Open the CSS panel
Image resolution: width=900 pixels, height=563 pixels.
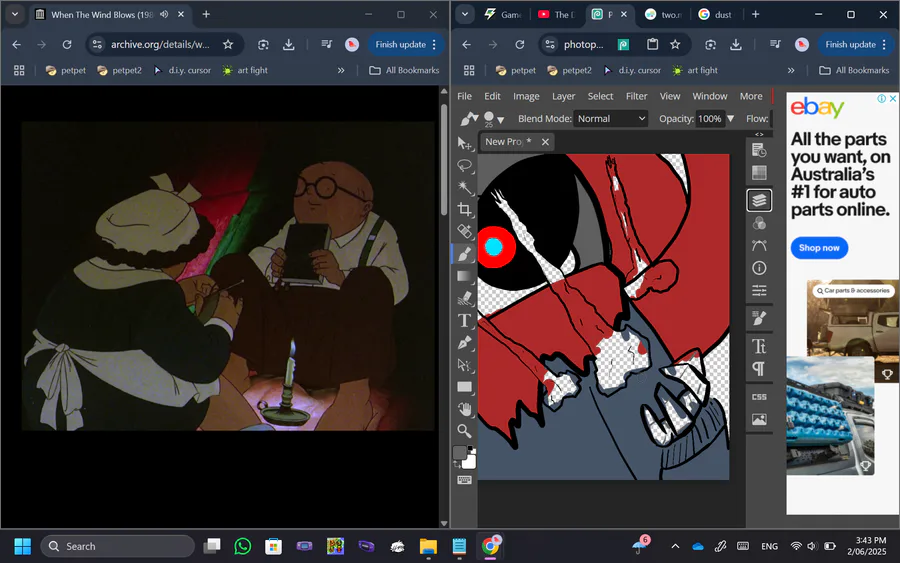click(759, 397)
